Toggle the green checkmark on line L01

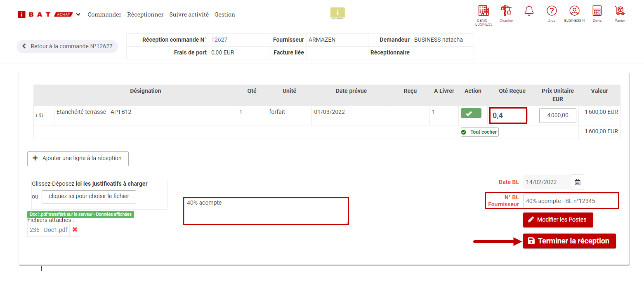click(x=471, y=113)
